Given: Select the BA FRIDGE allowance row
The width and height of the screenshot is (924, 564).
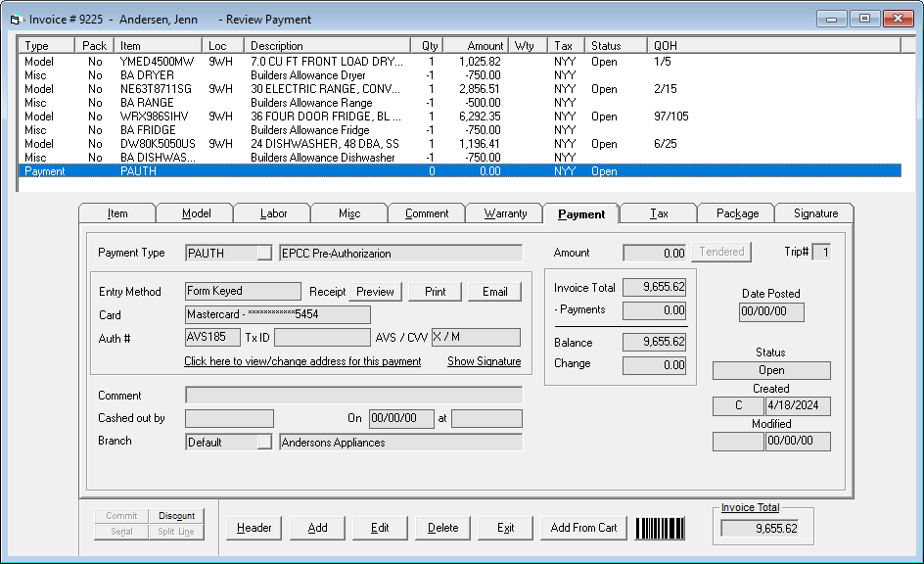Looking at the screenshot, I should (x=460, y=130).
